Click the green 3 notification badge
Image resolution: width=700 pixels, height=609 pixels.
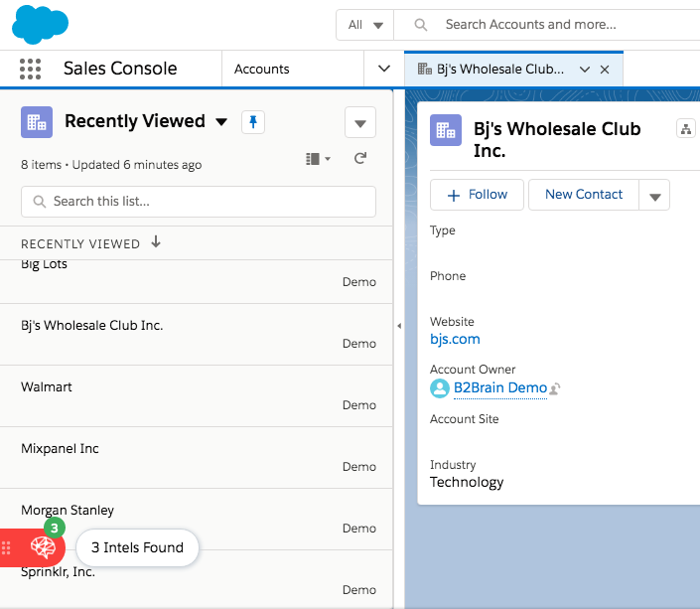tap(55, 529)
